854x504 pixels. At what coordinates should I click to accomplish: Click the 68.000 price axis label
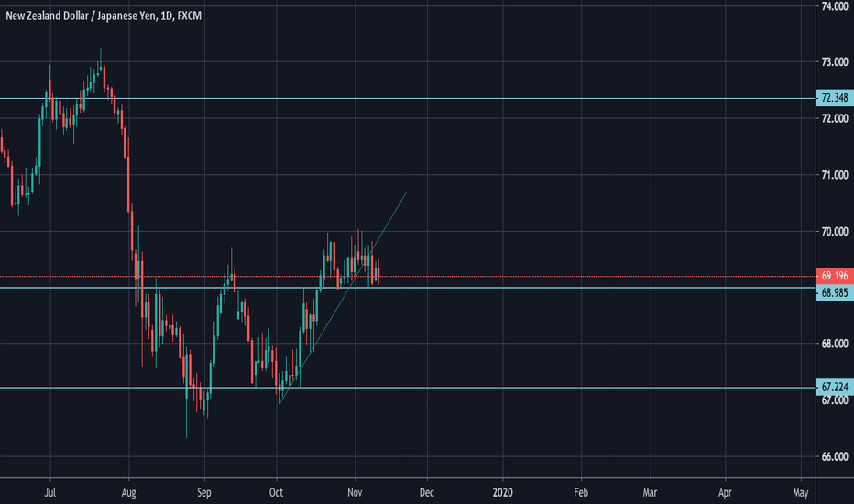[x=835, y=344]
